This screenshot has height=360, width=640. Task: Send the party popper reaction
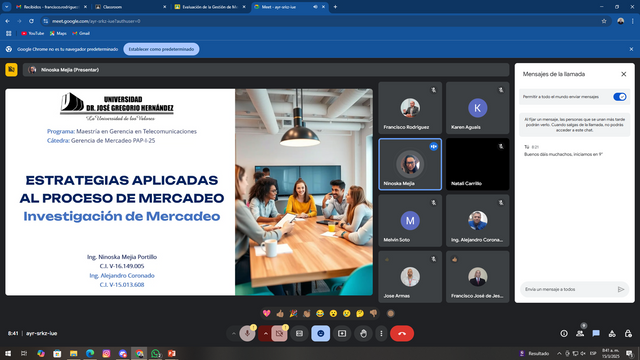click(x=293, y=313)
